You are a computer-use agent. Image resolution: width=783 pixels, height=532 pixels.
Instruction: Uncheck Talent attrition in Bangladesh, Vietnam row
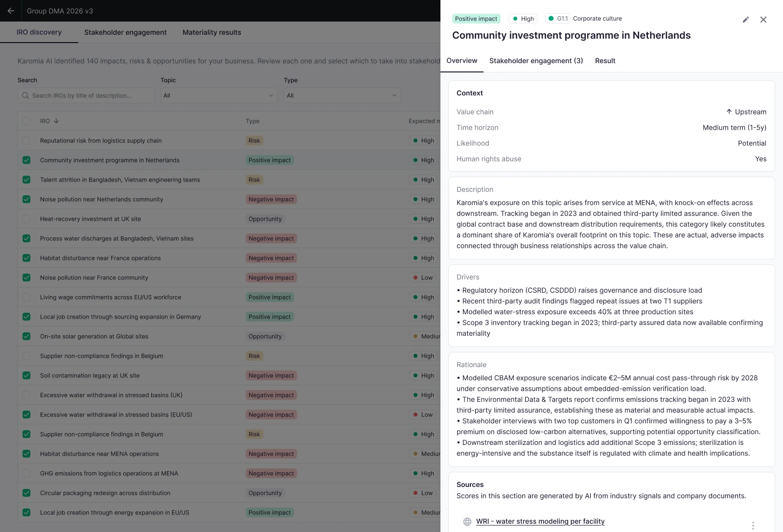click(26, 180)
